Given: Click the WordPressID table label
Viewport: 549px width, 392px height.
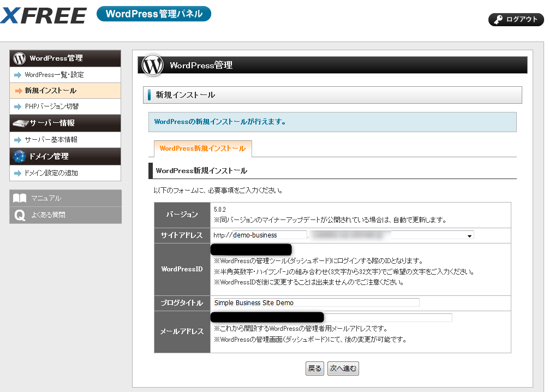Looking at the screenshot, I should 182,269.
